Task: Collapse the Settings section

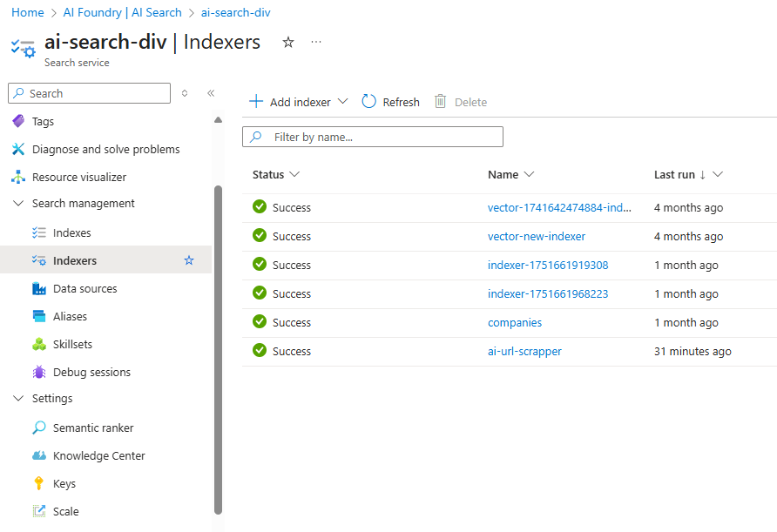Action: coord(18,398)
